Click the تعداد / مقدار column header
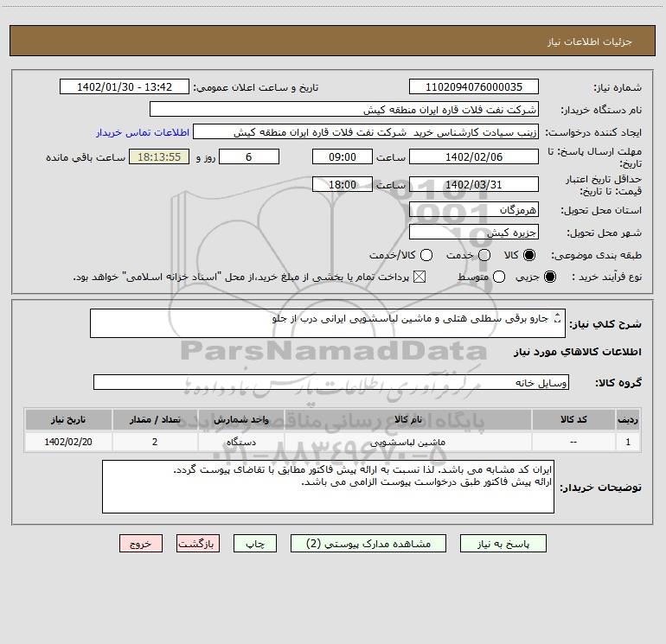This screenshot has width=666, height=644. (155, 419)
